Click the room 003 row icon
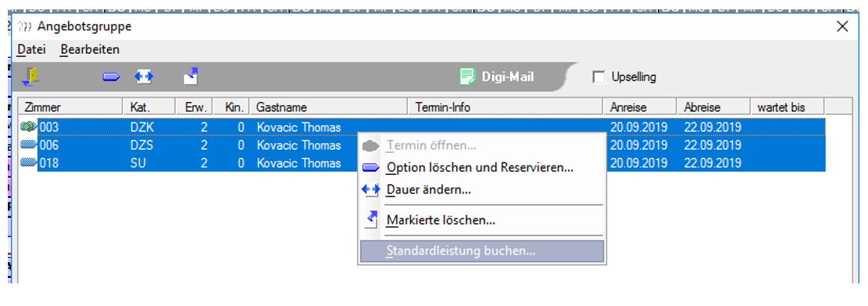Viewport: 868px width, 306px height. pos(28,127)
